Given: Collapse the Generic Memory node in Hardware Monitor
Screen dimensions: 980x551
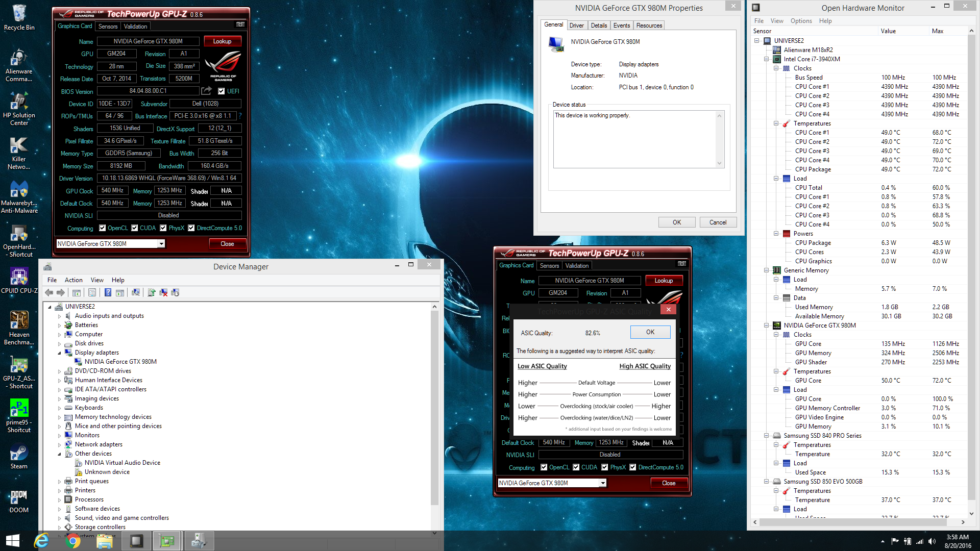Looking at the screenshot, I should 766,270.
